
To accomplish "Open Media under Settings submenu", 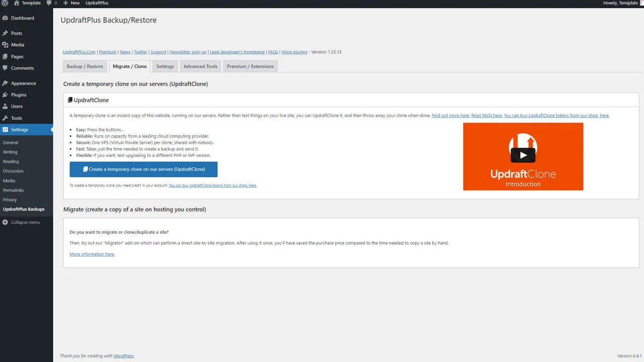I will [9, 180].
